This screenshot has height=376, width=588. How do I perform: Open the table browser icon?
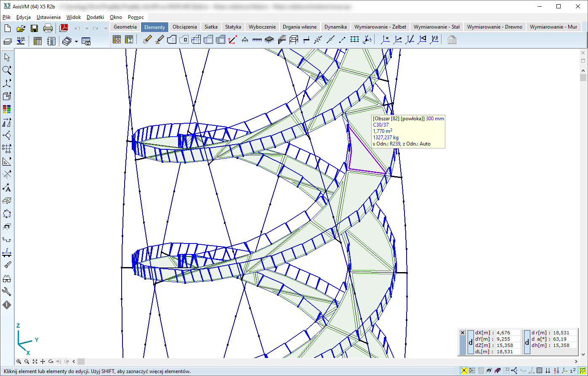[37, 41]
